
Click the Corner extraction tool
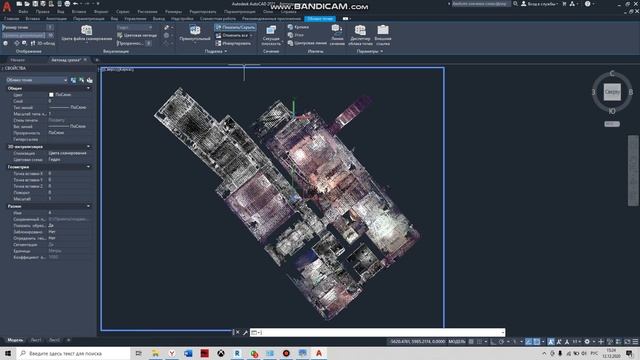click(296, 35)
